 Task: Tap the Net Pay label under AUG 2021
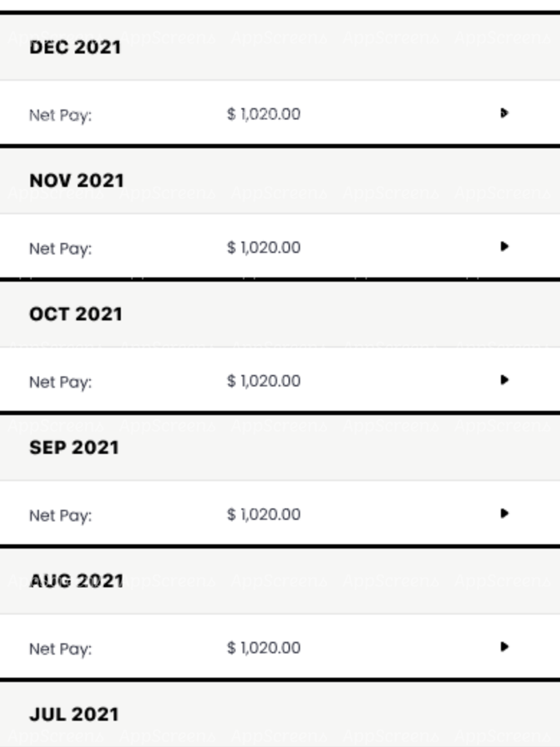click(x=61, y=649)
